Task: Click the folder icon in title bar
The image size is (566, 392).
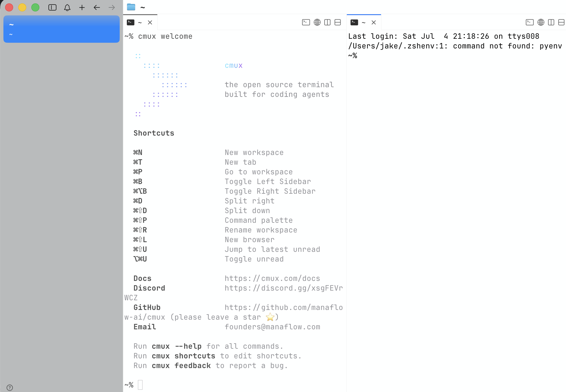Action: tap(131, 7)
